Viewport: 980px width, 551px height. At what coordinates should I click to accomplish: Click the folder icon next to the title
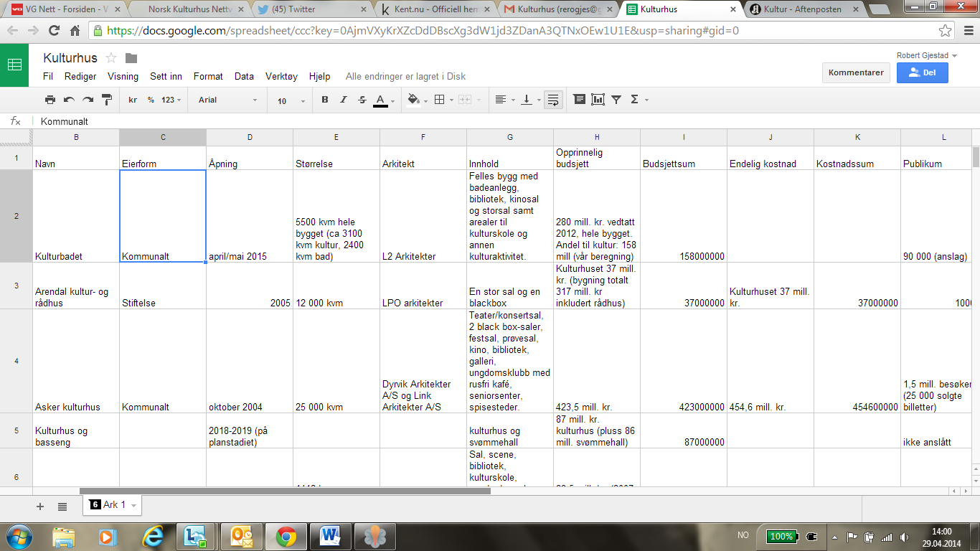coord(131,58)
